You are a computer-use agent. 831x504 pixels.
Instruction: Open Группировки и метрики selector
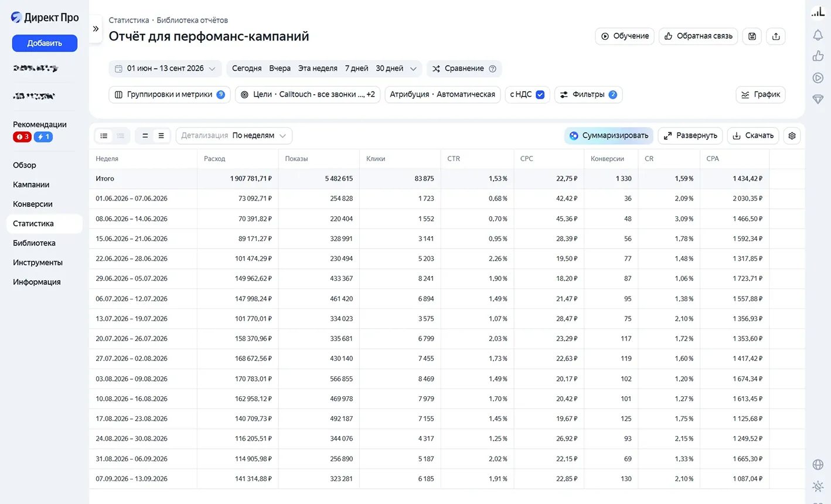[169, 94]
